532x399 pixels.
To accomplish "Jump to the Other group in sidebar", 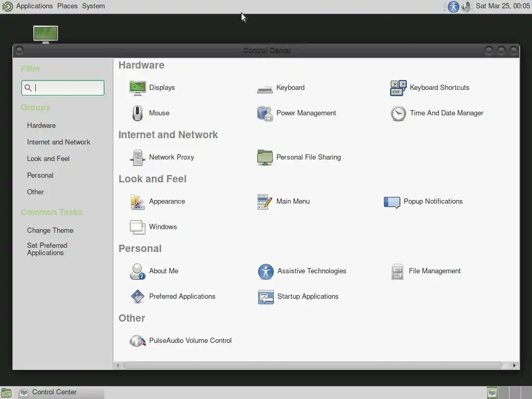I will coord(35,192).
